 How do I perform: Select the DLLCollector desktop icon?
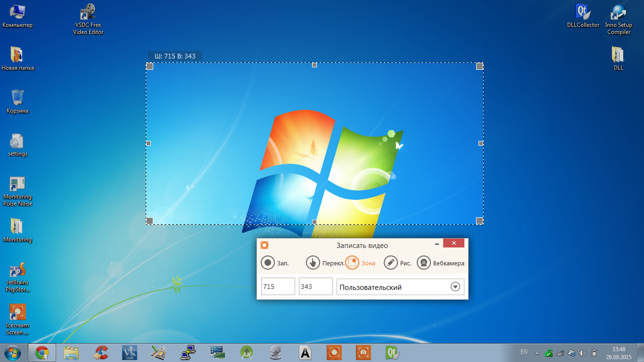coord(583,16)
